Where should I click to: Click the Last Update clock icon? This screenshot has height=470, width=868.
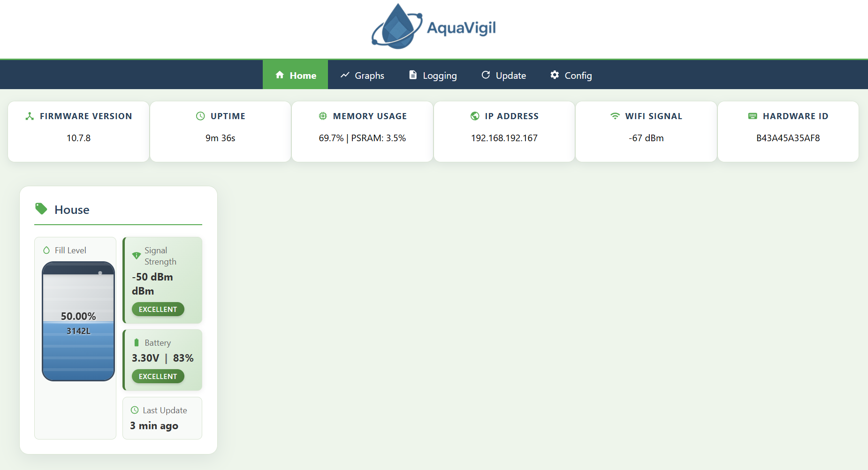(x=135, y=410)
